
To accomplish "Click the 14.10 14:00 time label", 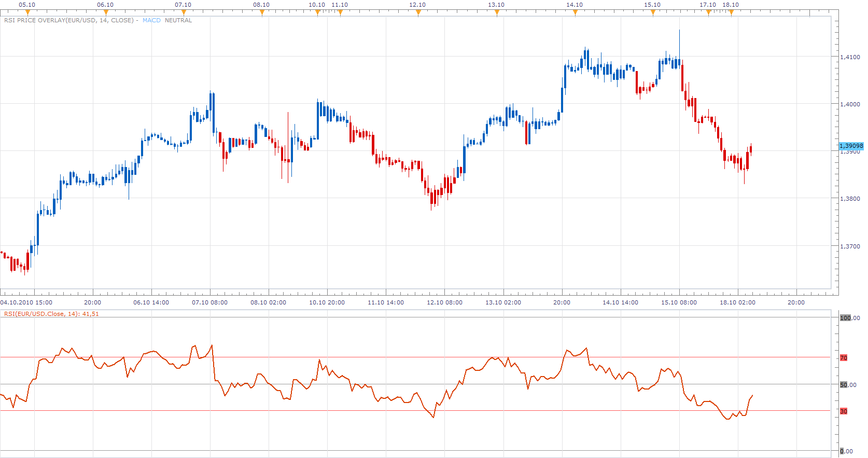I will tap(621, 302).
